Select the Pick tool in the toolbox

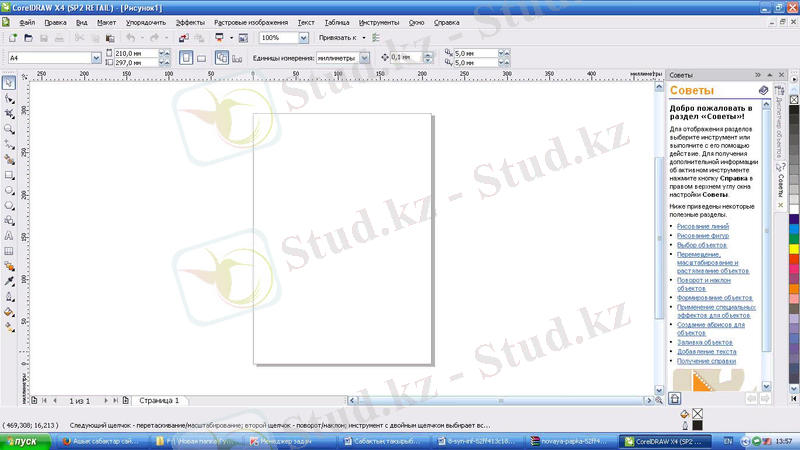(9, 83)
